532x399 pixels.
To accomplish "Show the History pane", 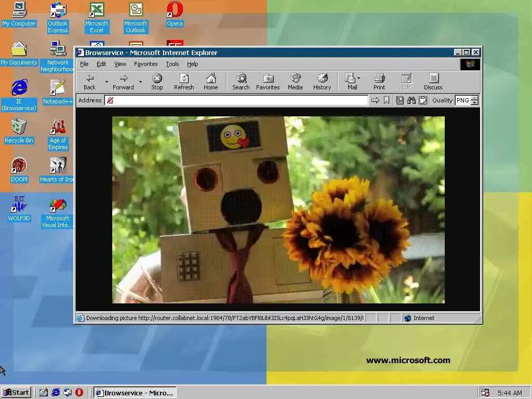I will (x=322, y=82).
